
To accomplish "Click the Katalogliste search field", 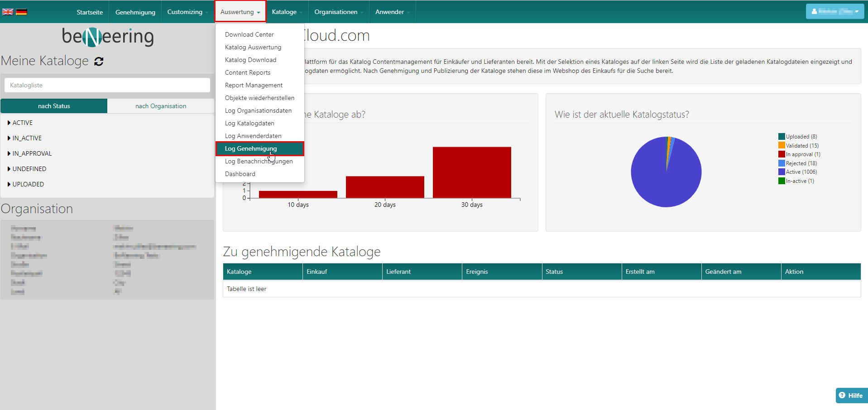I will pos(107,85).
